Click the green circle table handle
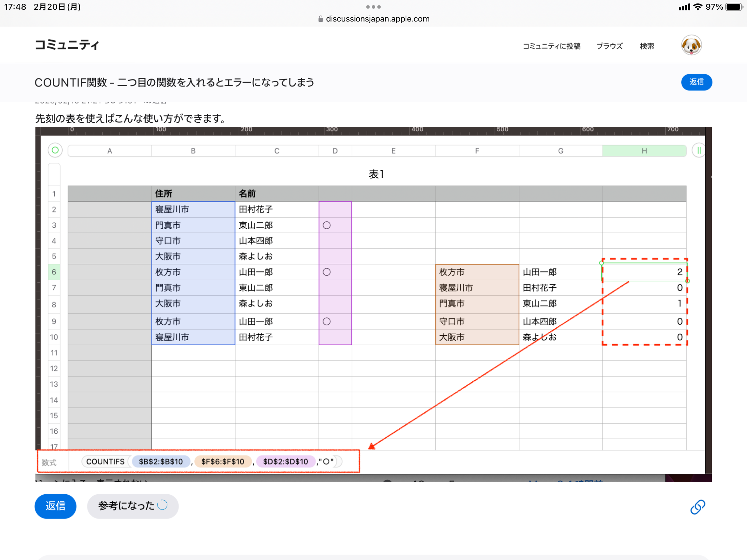 (x=55, y=150)
